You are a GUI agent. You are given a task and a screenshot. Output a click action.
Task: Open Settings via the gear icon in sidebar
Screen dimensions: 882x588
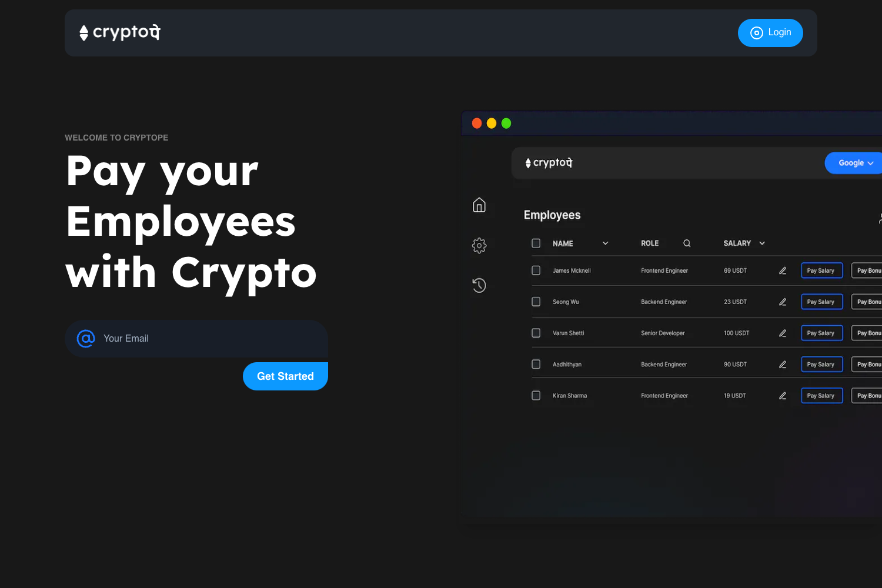(x=479, y=245)
